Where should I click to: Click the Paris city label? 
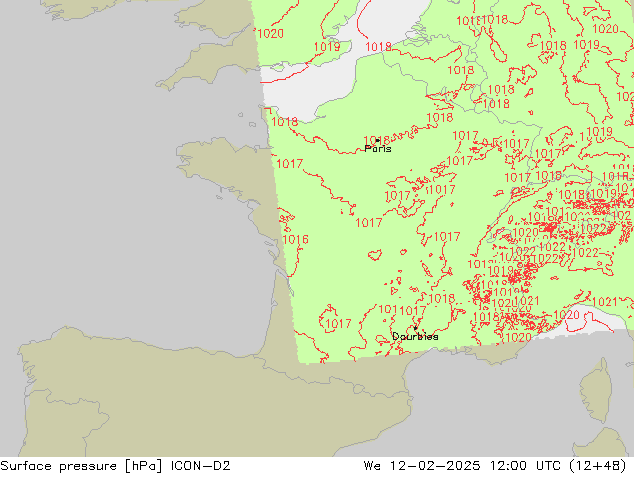(x=378, y=149)
